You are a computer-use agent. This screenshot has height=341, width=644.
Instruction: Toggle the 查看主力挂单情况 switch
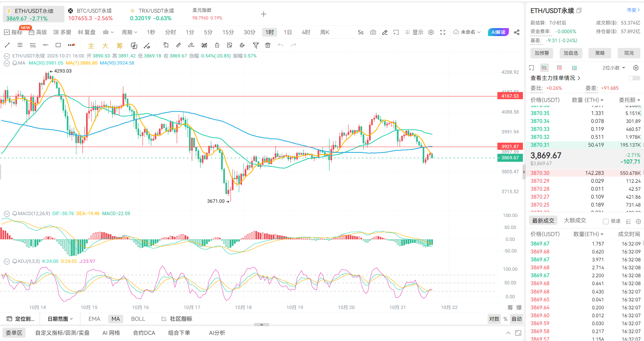pyautogui.click(x=634, y=78)
